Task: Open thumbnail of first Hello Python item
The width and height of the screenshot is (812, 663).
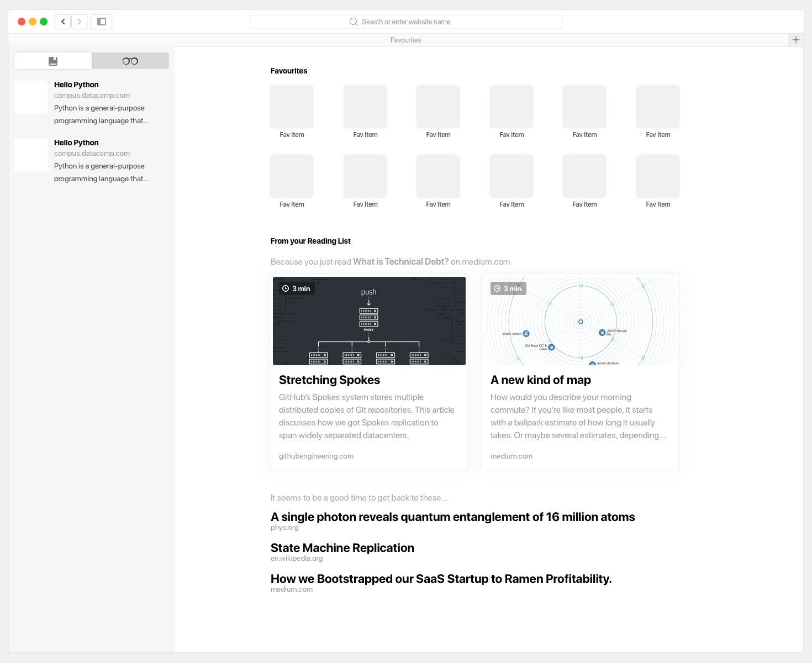Action: point(31,97)
